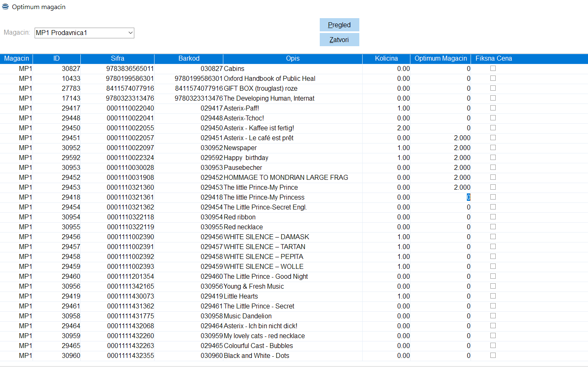The height and width of the screenshot is (367, 588).
Task: Click the ID column header
Action: (x=56, y=59)
